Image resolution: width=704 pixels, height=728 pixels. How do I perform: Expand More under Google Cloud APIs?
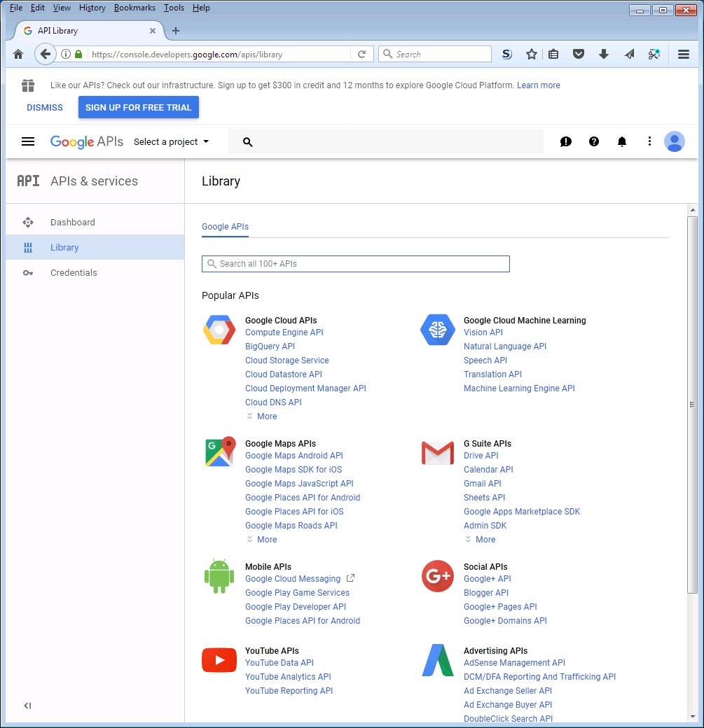pyautogui.click(x=261, y=416)
